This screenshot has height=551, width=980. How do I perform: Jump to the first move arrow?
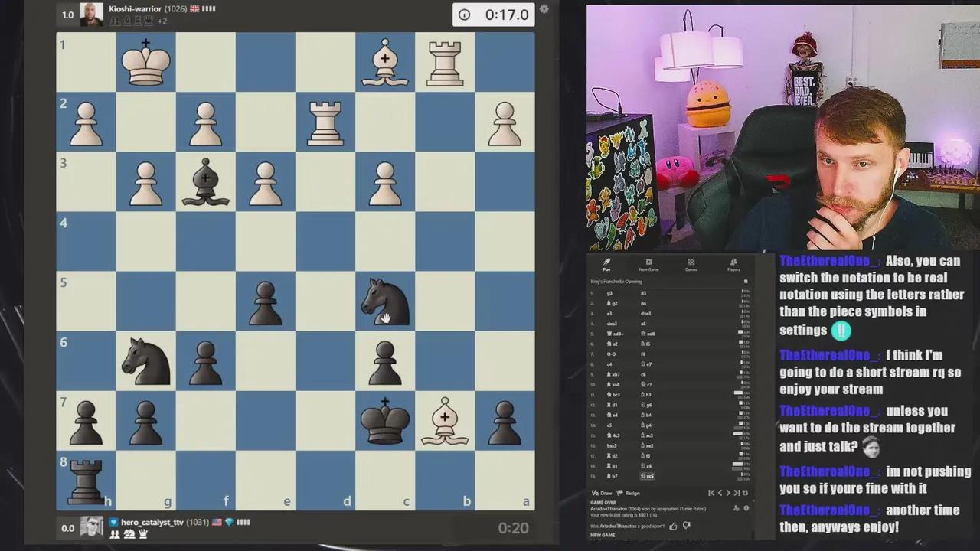click(x=711, y=493)
